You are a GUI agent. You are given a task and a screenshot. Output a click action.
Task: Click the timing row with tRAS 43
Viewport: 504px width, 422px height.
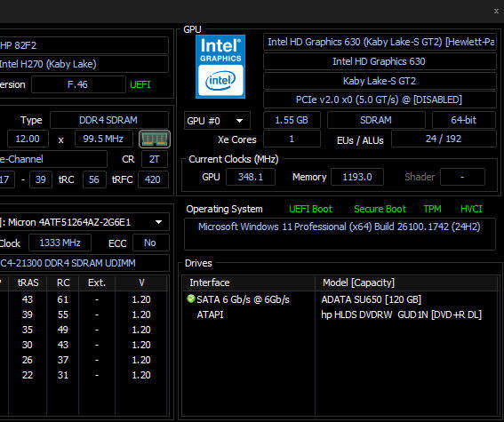tap(84, 299)
